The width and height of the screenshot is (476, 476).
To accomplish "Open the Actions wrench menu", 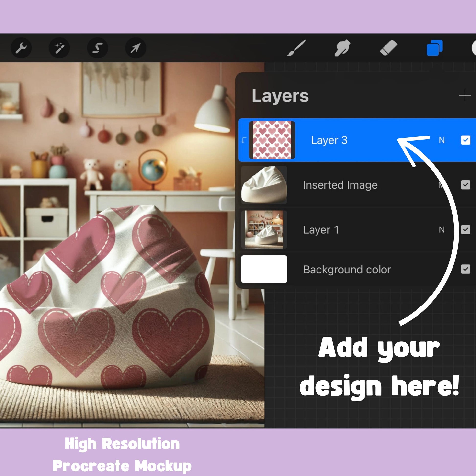I will (21, 48).
